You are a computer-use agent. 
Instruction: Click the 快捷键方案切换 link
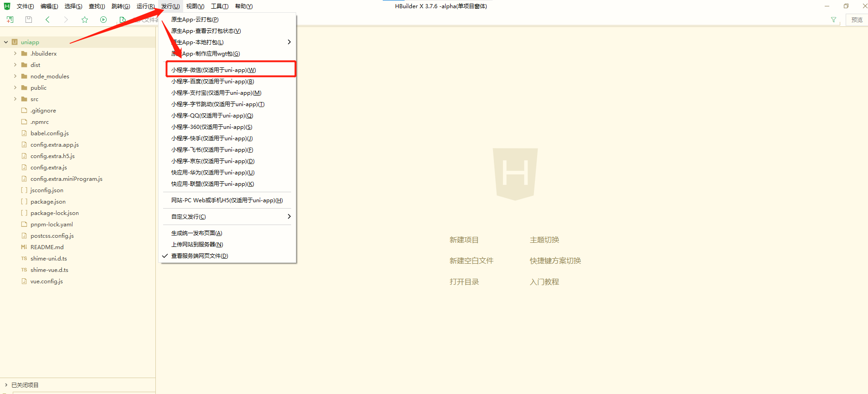[x=555, y=261]
